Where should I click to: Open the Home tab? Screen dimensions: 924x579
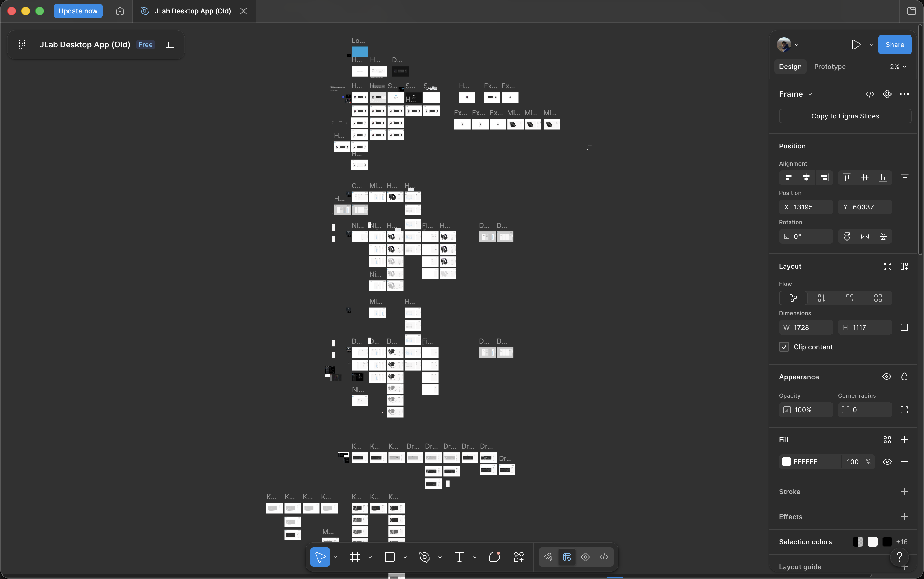(x=120, y=11)
